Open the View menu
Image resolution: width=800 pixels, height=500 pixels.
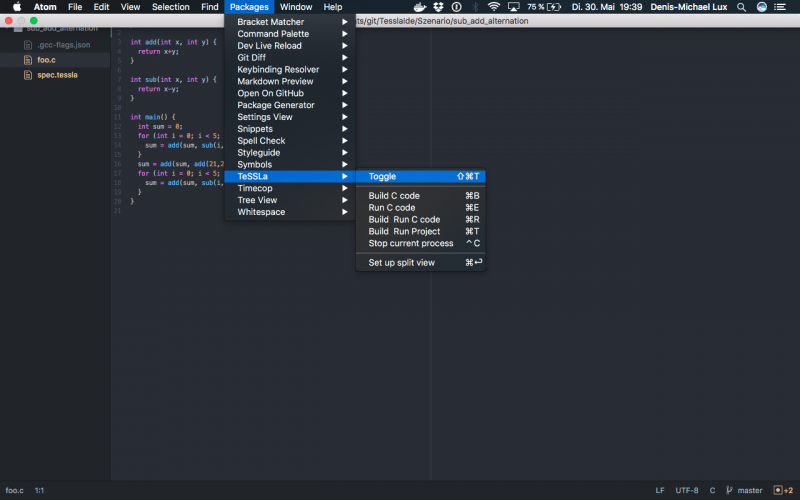pos(130,7)
